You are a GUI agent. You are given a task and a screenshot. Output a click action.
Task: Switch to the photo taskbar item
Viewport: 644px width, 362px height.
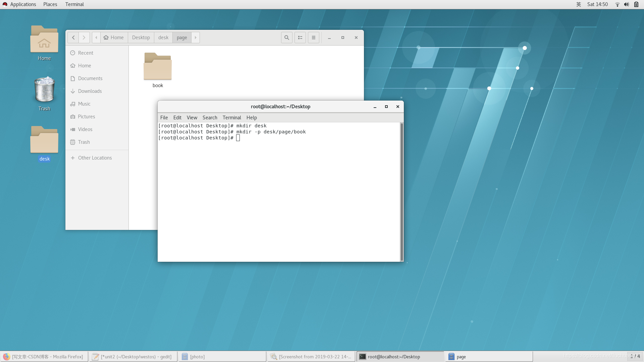(222, 357)
